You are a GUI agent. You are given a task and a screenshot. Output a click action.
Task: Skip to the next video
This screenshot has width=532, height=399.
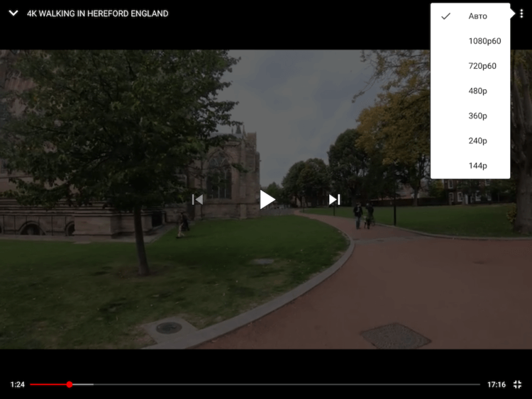334,200
